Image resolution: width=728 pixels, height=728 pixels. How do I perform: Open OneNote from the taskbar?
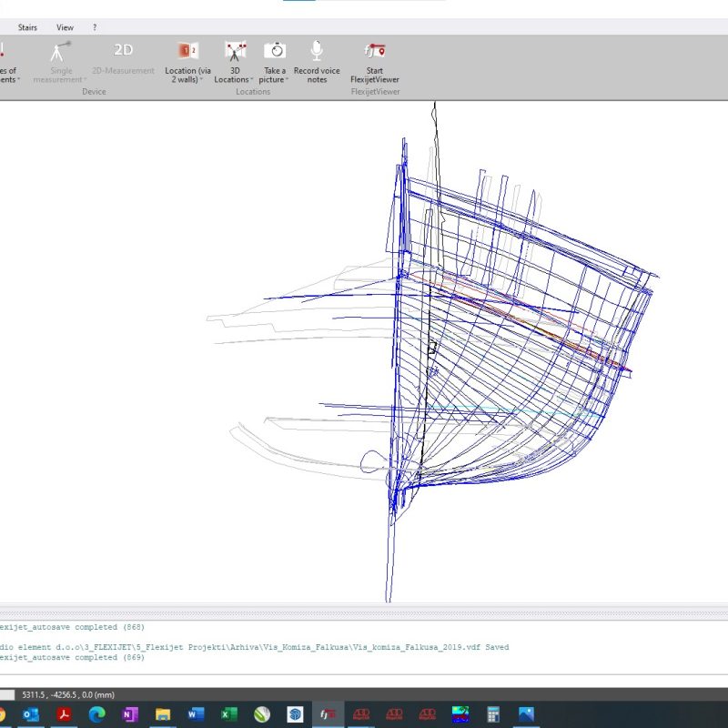pyautogui.click(x=129, y=714)
